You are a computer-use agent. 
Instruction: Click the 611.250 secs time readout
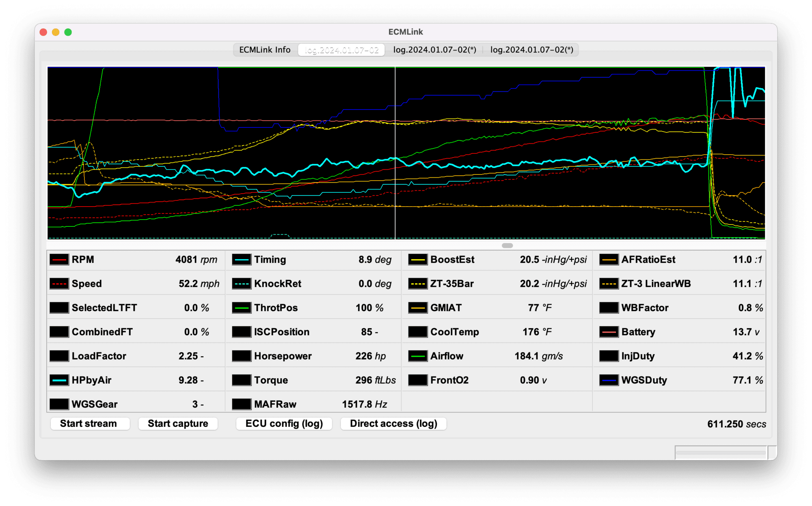(736, 424)
